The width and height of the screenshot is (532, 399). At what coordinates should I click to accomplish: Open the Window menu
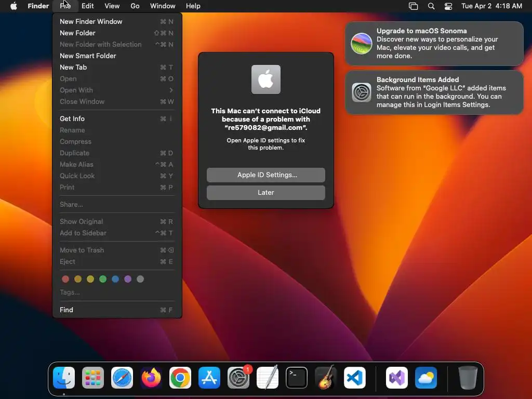point(163,6)
